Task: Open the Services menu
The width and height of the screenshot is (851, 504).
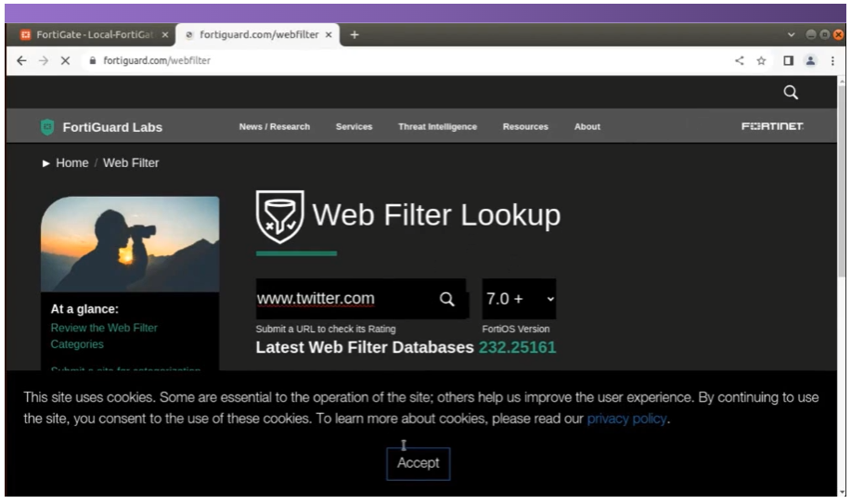Action: click(x=354, y=126)
